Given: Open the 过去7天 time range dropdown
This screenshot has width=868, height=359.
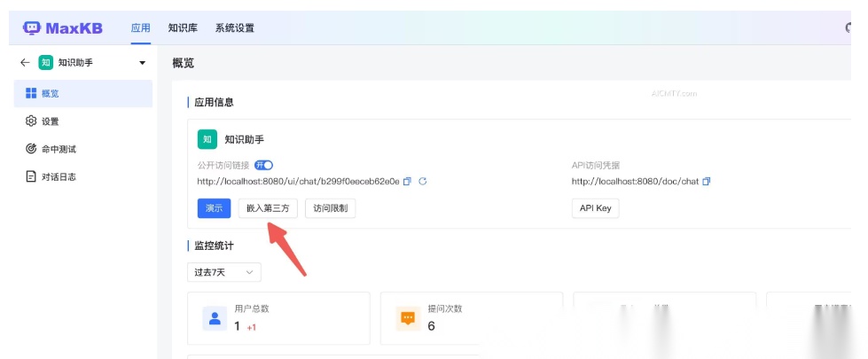Looking at the screenshot, I should coord(224,272).
